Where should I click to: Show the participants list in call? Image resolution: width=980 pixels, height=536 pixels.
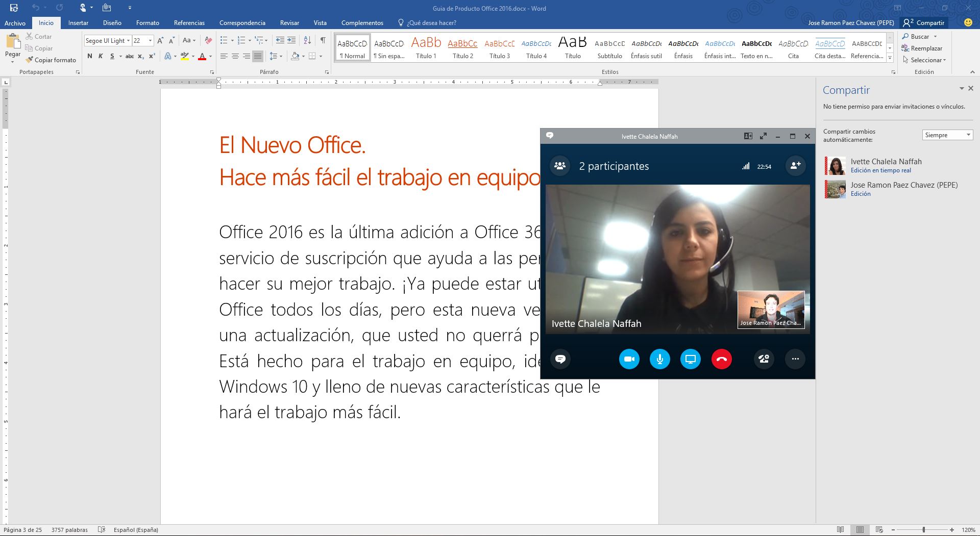point(560,166)
